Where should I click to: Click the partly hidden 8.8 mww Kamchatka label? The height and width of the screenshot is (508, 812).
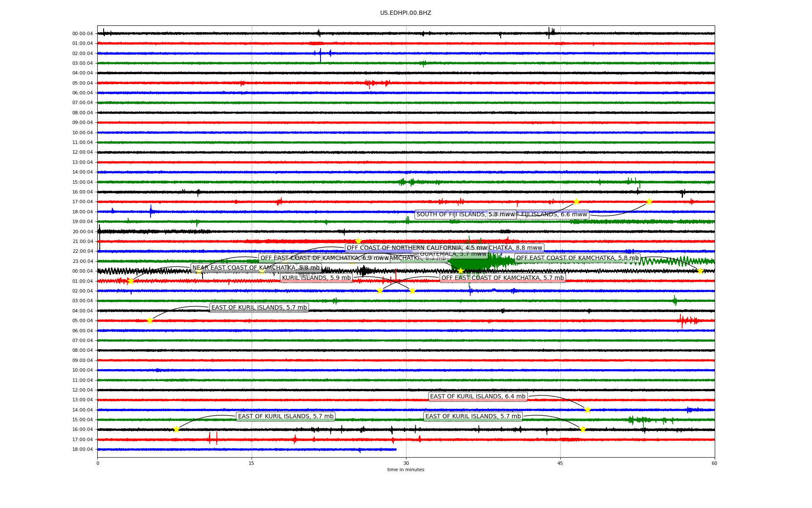point(516,248)
